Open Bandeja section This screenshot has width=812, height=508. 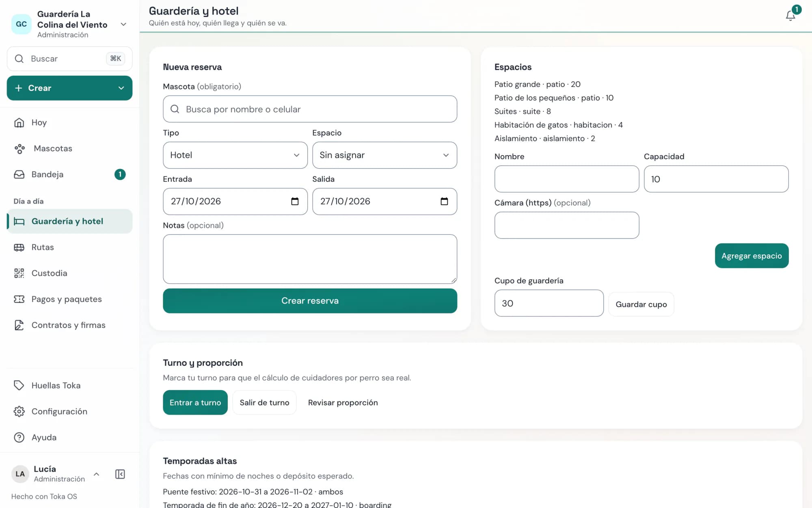pos(69,174)
